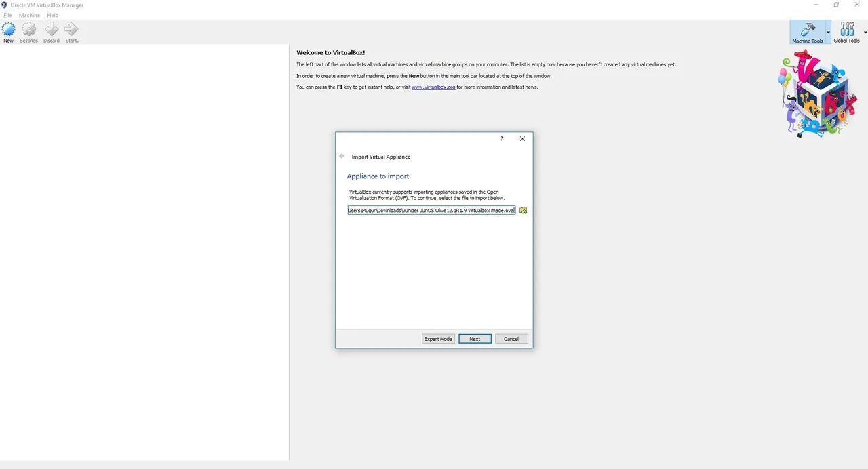Viewport: 868px width, 469px height.
Task: Click the VirtualBox app icon in the title bar
Action: pos(4,5)
